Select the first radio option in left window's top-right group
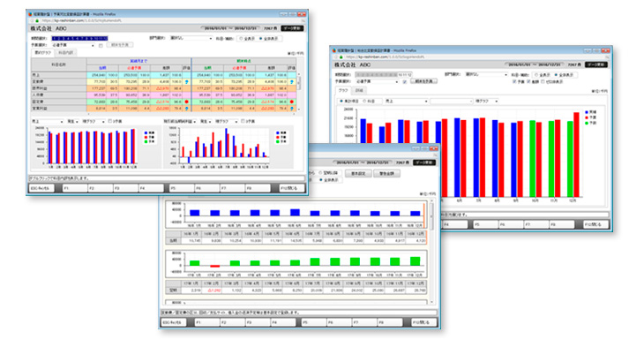 (241, 39)
